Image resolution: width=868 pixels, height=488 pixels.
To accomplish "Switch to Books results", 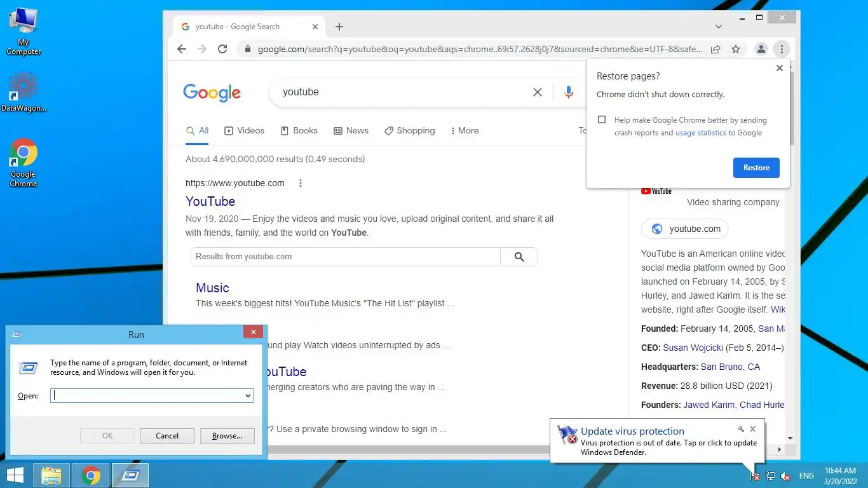I will click(x=299, y=131).
